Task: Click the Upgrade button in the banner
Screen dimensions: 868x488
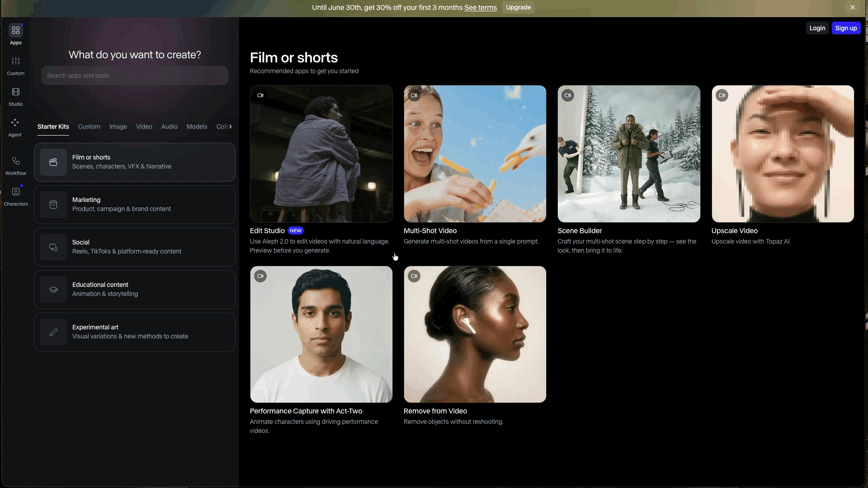Action: [x=519, y=7]
